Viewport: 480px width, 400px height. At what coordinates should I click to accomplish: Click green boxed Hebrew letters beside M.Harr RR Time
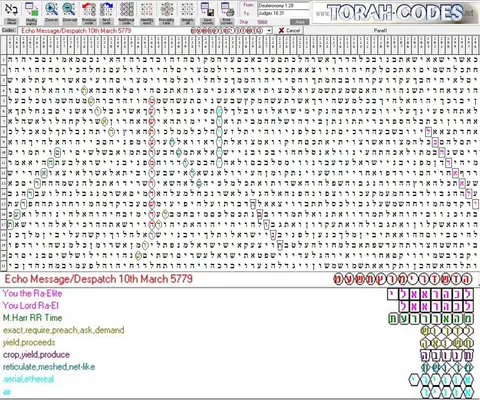[431, 319]
